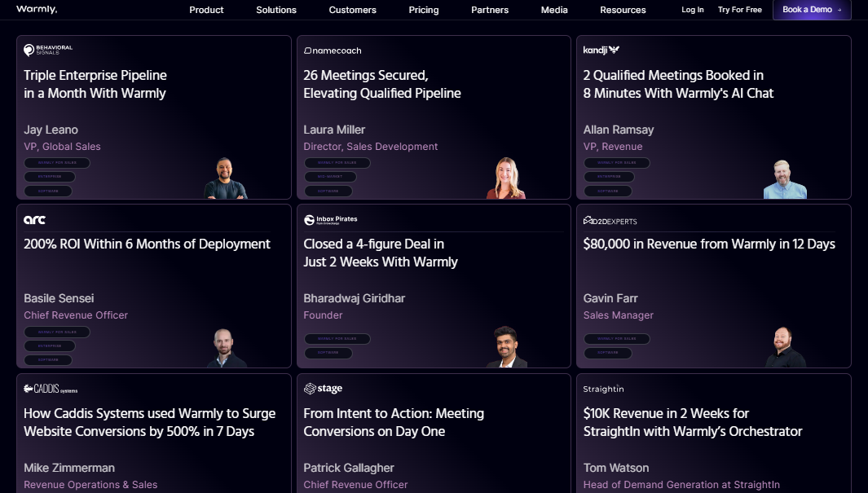The height and width of the screenshot is (493, 868).
Task: Select Enterprise tag under Jay Leano
Action: coord(49,177)
